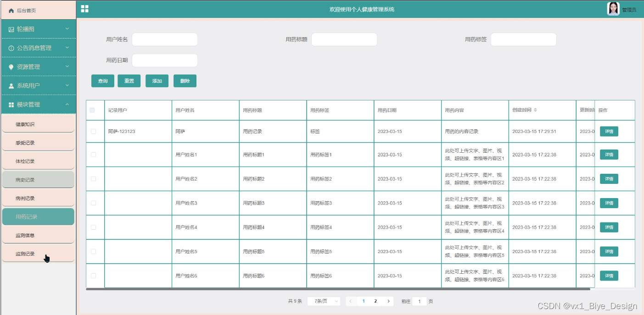Open the 7条/页 page size dropdown
This screenshot has height=315, width=644.
click(x=324, y=301)
